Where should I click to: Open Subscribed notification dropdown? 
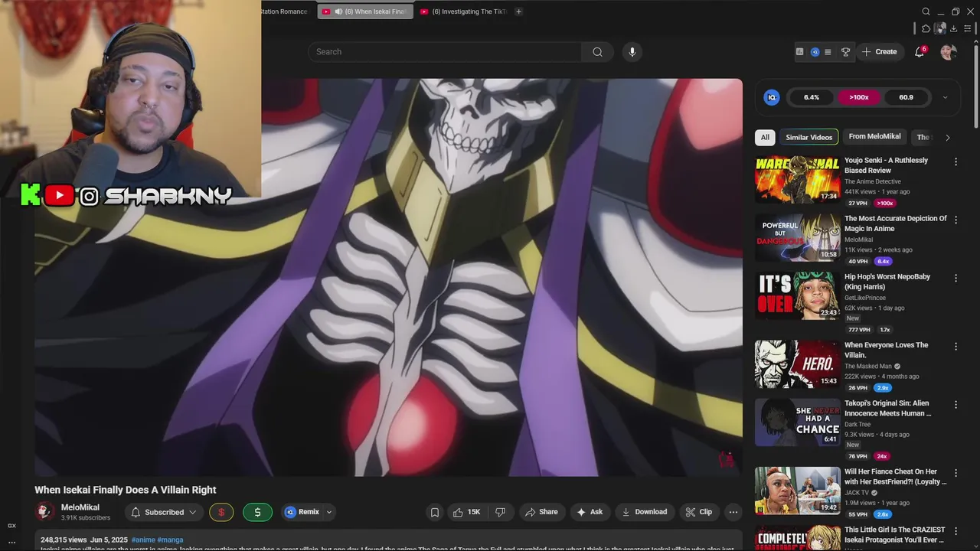[164, 512]
